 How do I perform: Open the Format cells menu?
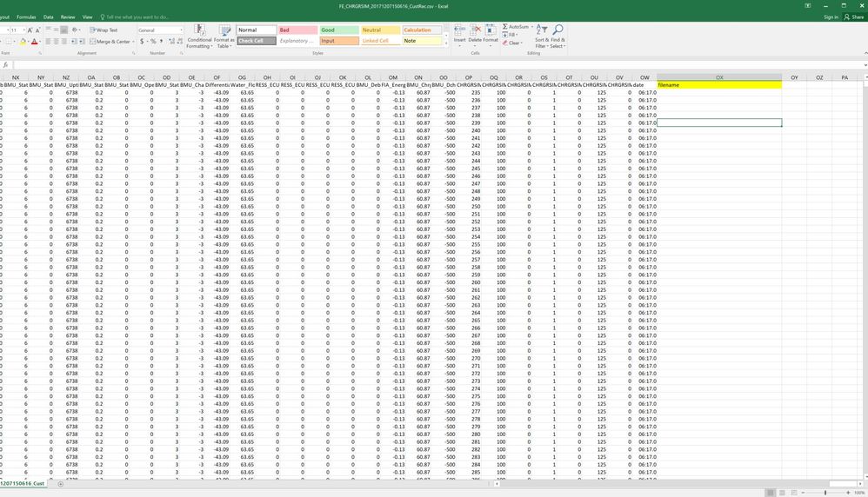[x=491, y=34]
